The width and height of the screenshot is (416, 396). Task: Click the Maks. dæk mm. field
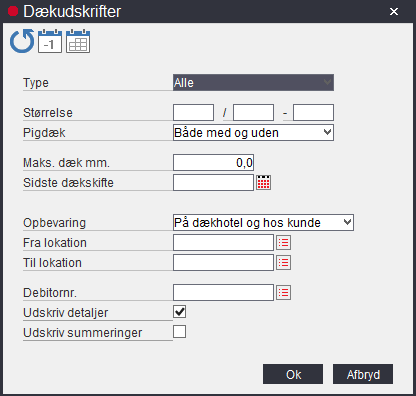[213, 162]
